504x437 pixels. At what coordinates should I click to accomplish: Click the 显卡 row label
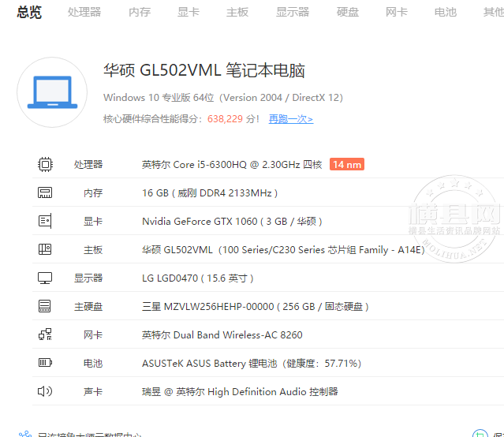pyautogui.click(x=93, y=221)
